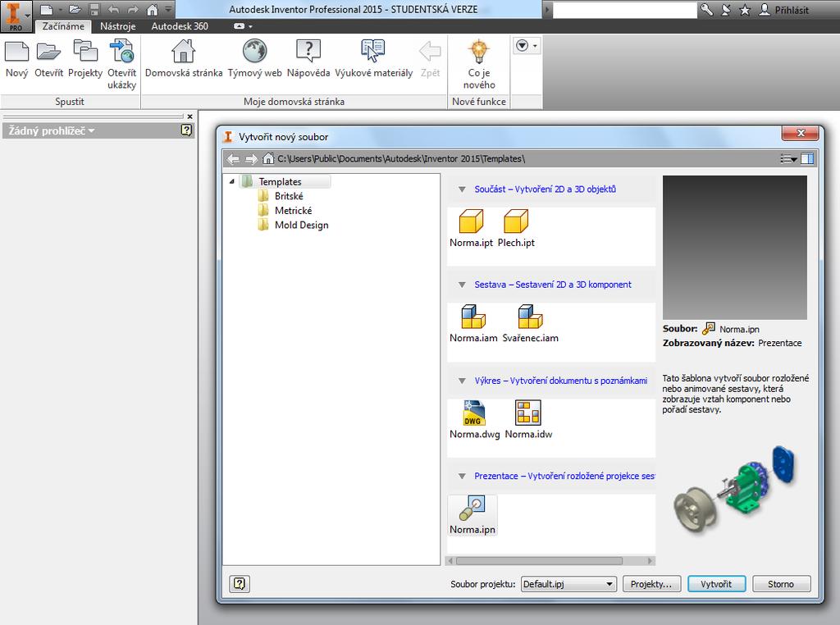840x625 pixels.
Task: Open the round dropdown button right of Co je nového
Action: [x=526, y=46]
